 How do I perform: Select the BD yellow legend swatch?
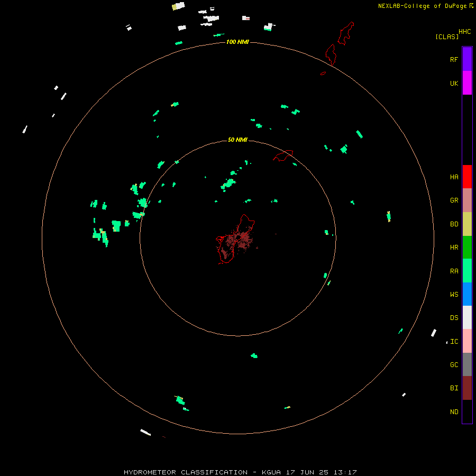pyautogui.click(x=467, y=224)
